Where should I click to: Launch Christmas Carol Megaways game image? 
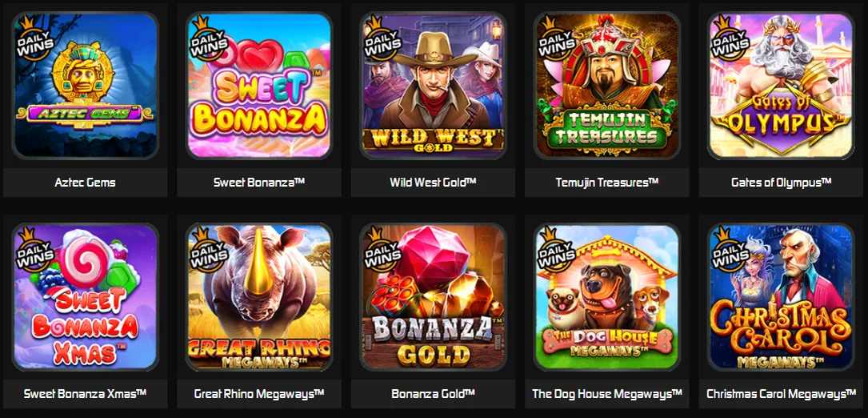[x=781, y=297]
